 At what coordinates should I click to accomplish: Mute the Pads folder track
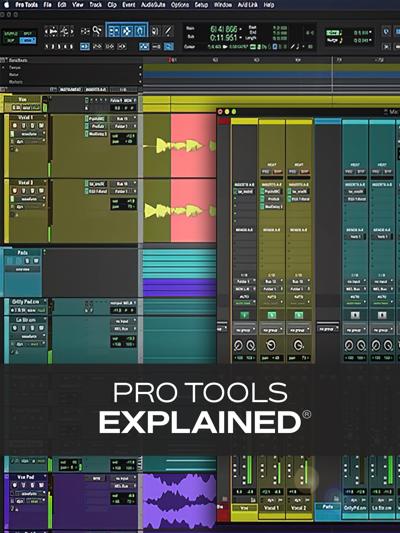click(x=36, y=261)
